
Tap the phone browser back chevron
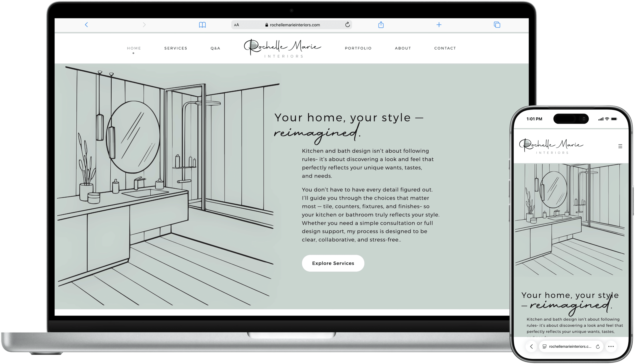coord(531,346)
